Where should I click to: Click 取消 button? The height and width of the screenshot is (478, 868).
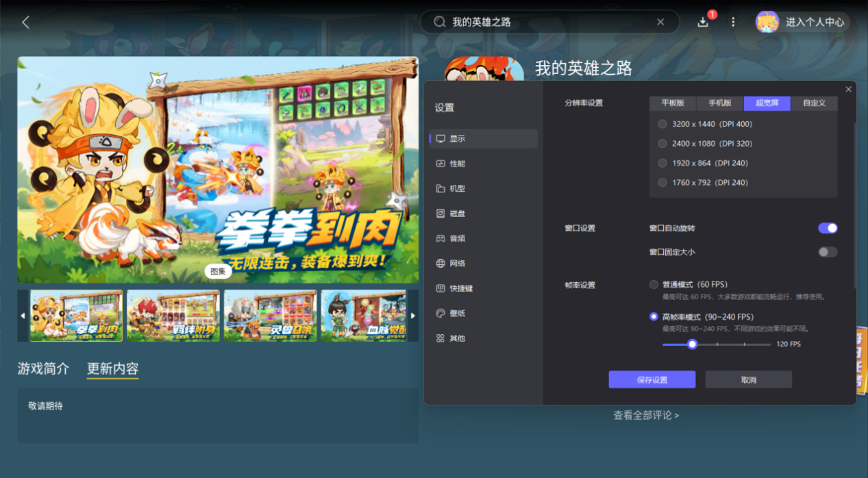pos(749,380)
